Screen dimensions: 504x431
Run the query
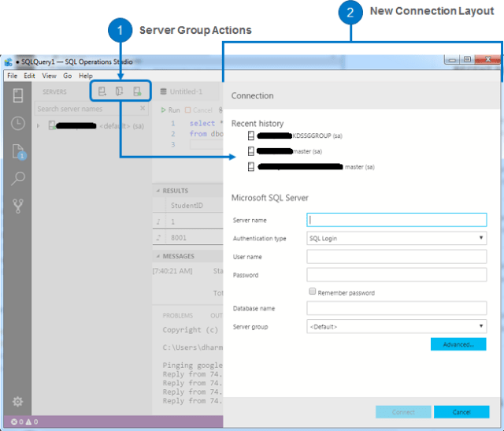click(170, 110)
